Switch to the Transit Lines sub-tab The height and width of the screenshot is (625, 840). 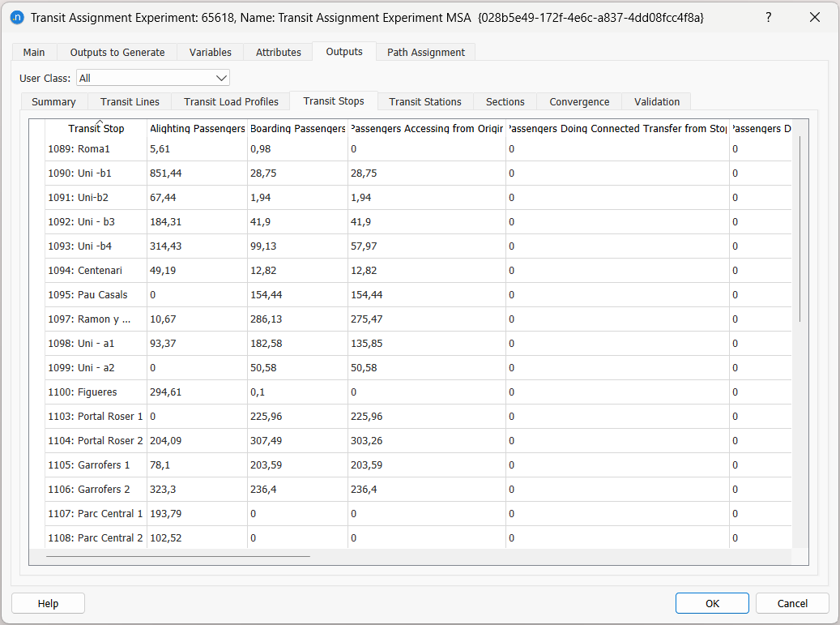coord(129,101)
